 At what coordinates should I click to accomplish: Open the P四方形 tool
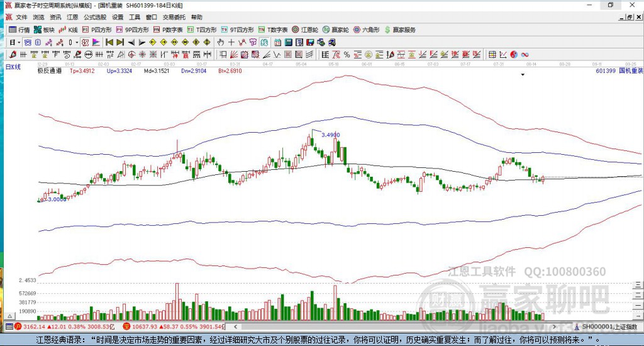(x=97, y=30)
